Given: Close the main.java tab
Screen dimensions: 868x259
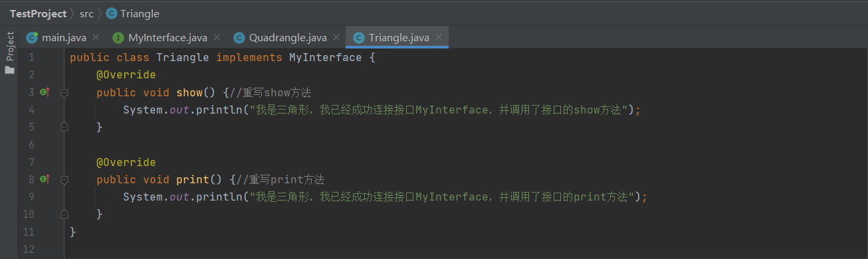Looking at the screenshot, I should click(x=96, y=38).
